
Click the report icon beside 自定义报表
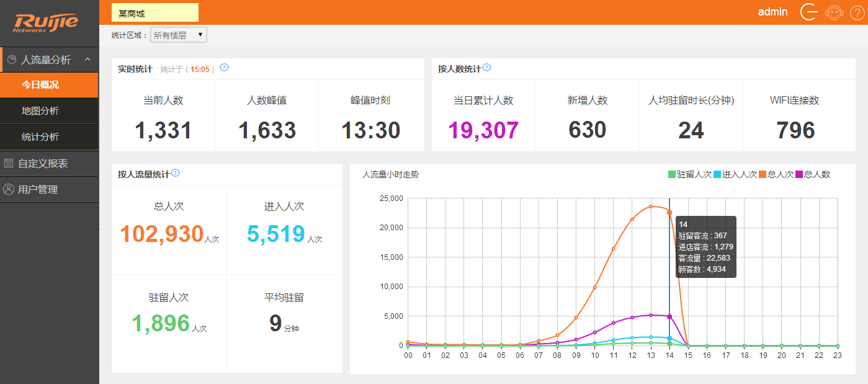pyautogui.click(x=9, y=164)
